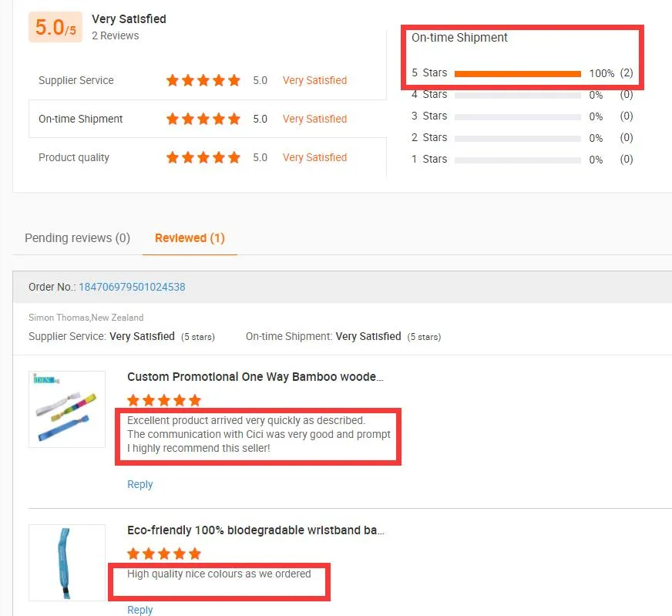Click the star rating under the bamboo wristband title
Viewport: 672px width, 616px height.
[163, 400]
